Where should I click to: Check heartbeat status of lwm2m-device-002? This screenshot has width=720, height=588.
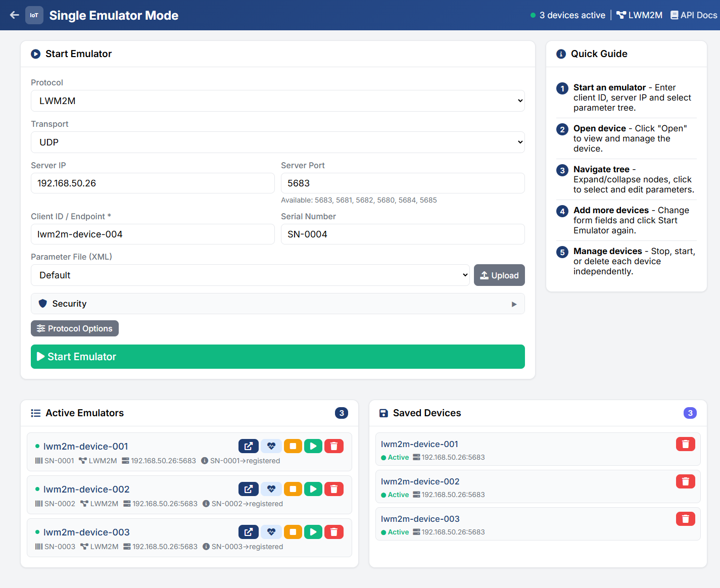pyautogui.click(x=271, y=489)
